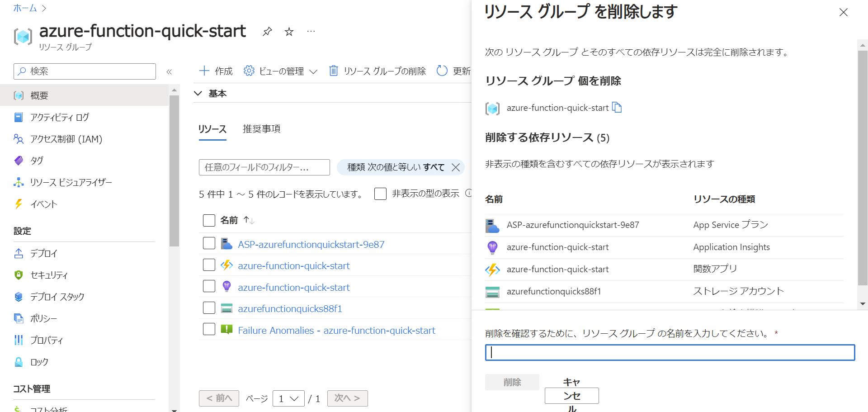The image size is (868, 412).
Task: Enable the 非表示の型の表示 checkbox
Action: pyautogui.click(x=380, y=194)
